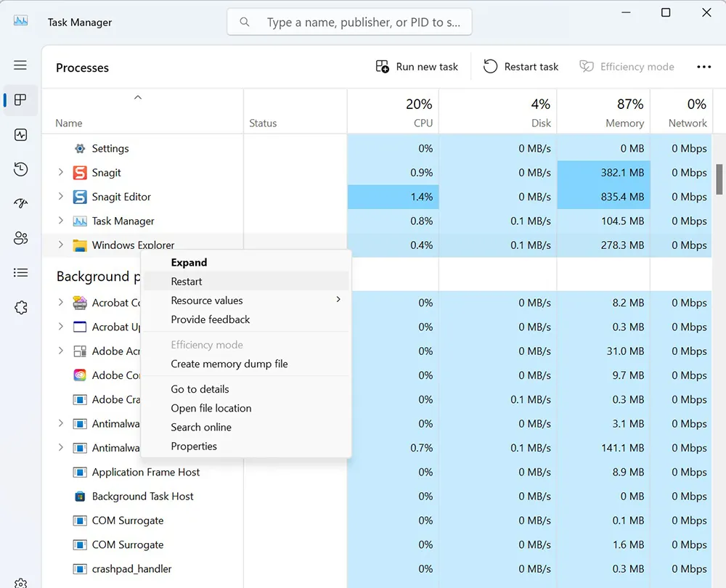Expand the navigation hamburger menu
Viewport: 726px width, 588px height.
tap(20, 64)
